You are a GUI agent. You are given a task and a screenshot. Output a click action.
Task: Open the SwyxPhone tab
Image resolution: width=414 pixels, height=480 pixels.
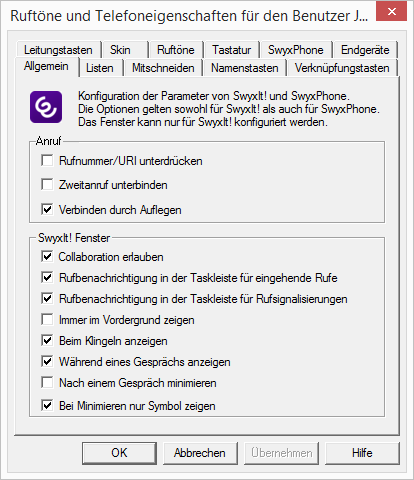[x=296, y=50]
